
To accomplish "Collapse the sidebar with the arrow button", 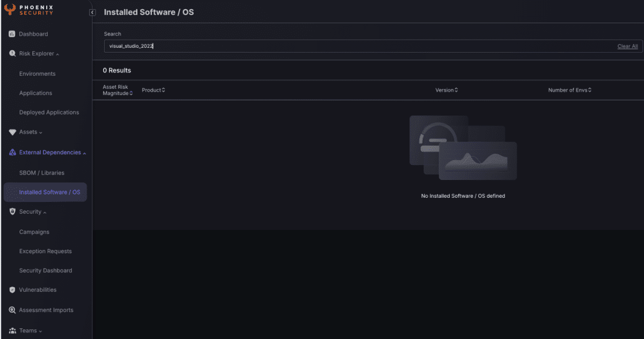I will click(92, 12).
